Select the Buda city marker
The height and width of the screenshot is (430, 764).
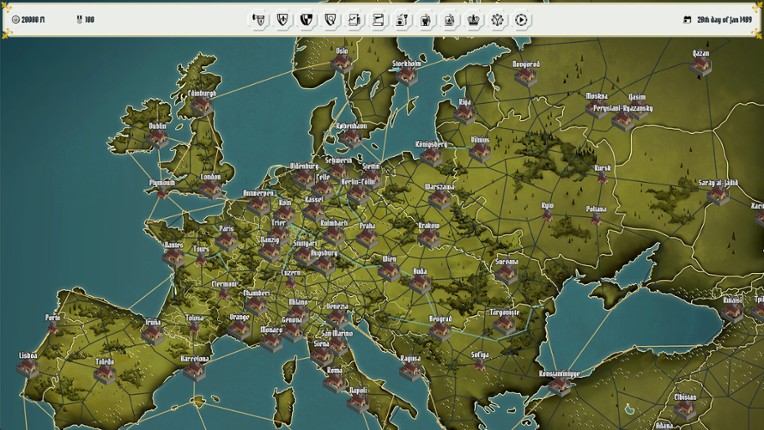(420, 283)
